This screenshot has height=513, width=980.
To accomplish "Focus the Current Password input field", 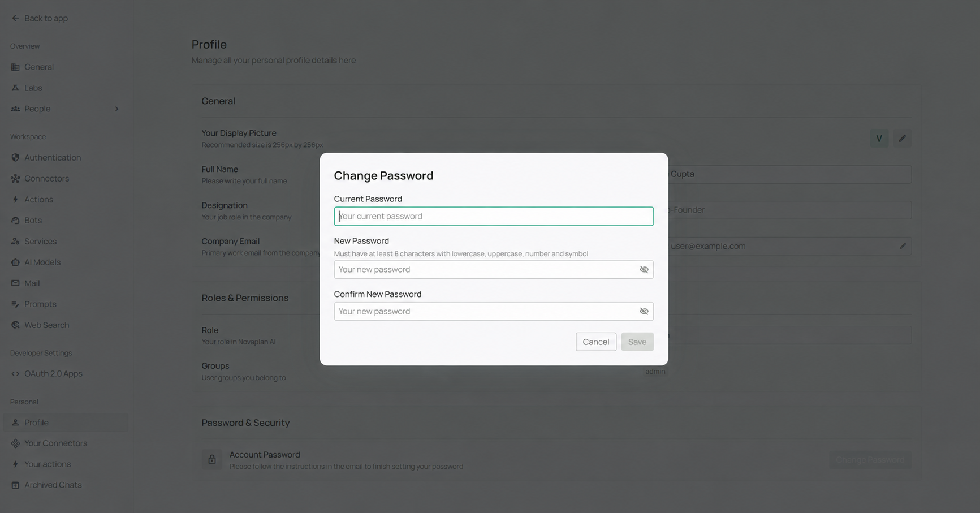I will [x=494, y=217].
